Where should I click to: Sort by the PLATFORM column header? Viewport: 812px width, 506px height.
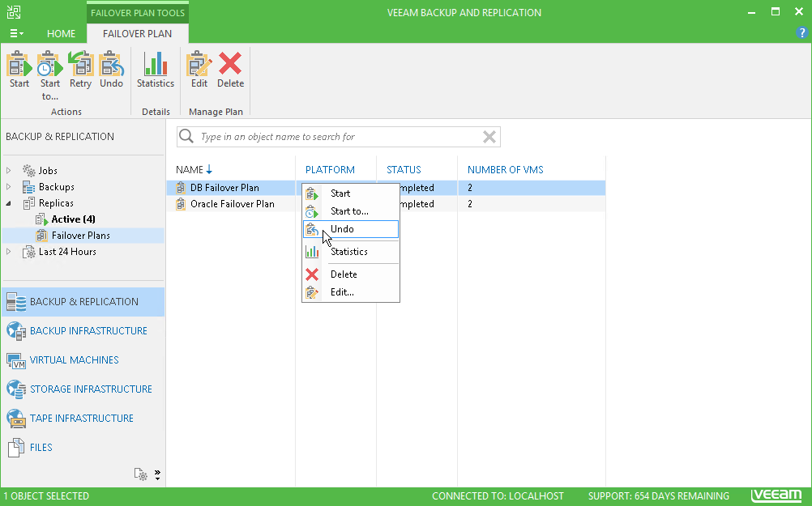[x=330, y=170]
